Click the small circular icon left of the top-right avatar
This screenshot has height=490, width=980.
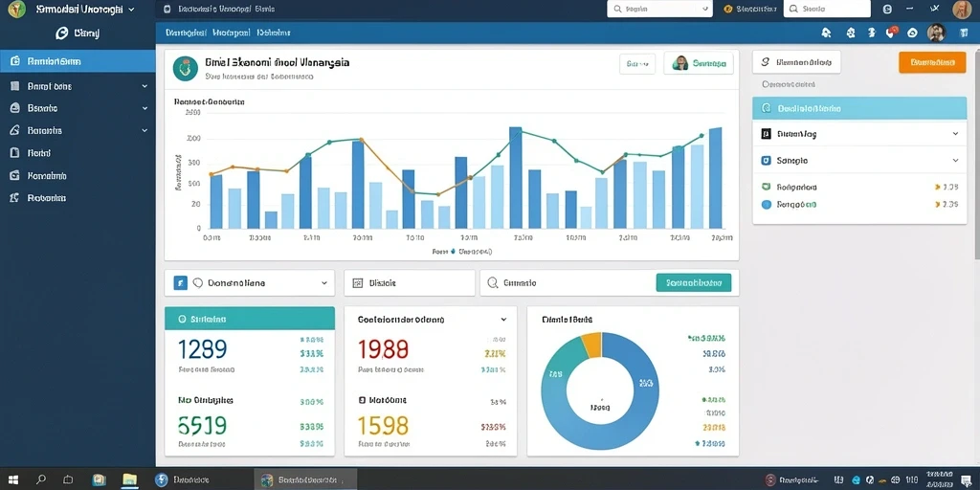[x=887, y=10]
